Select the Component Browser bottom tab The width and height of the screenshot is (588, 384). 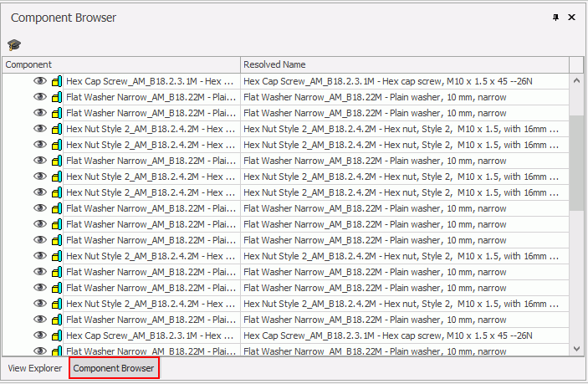(x=114, y=368)
